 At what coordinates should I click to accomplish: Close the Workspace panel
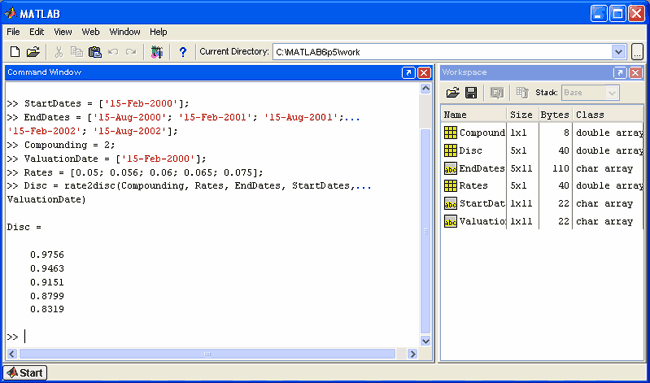[635, 73]
